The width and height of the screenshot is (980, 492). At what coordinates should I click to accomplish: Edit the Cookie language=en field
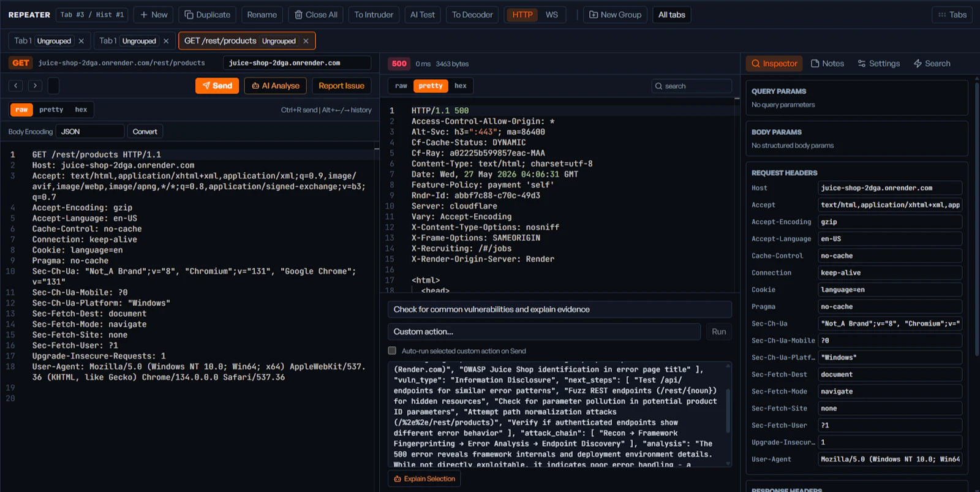[x=890, y=290]
